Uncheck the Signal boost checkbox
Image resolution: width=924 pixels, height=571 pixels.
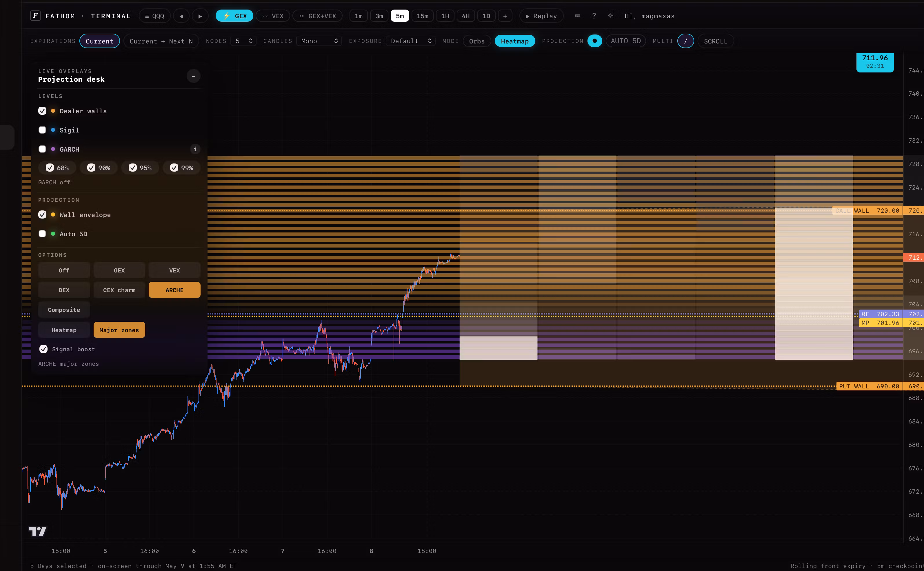(x=43, y=349)
